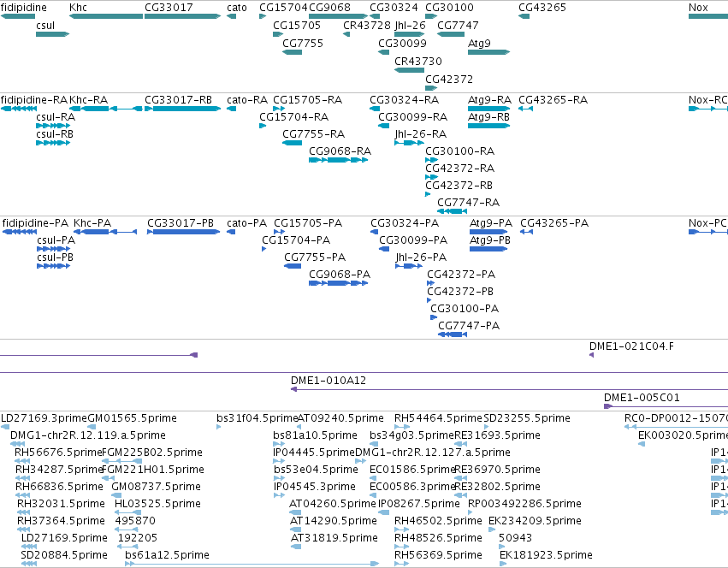The height and width of the screenshot is (568, 728).
Task: Select the EK003020.5prime EST label
Action: point(683,435)
